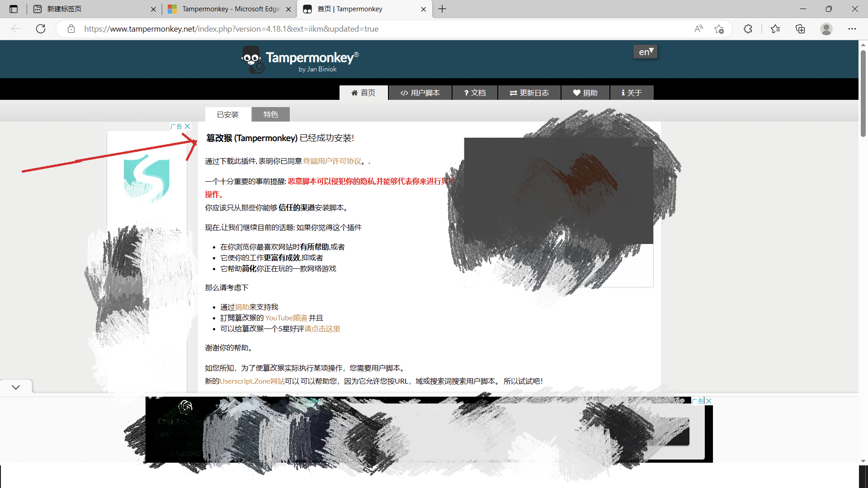Click the Tampermonkey logo
The width and height of the screenshot is (868, 488).
point(300,60)
